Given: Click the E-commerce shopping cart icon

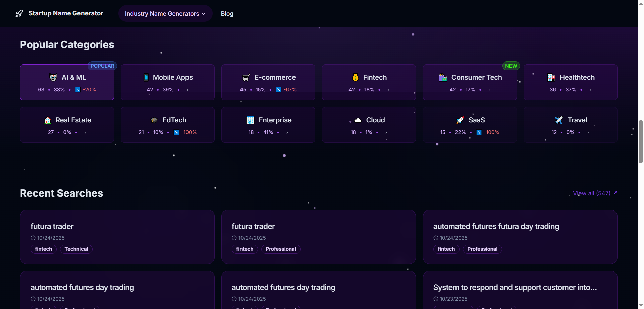Looking at the screenshot, I should pos(246,77).
